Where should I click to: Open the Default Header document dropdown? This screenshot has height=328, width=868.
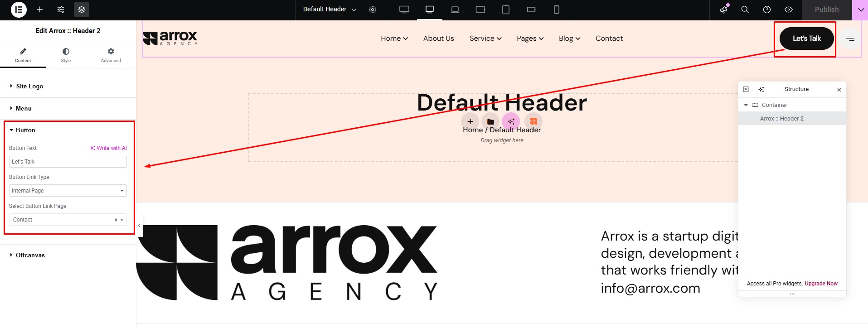point(330,10)
